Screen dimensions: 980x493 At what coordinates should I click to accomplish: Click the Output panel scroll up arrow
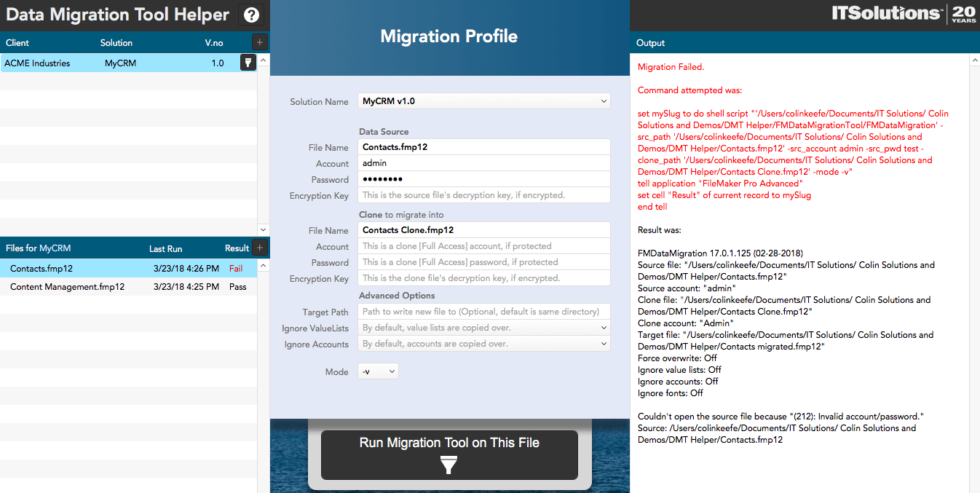[974, 59]
